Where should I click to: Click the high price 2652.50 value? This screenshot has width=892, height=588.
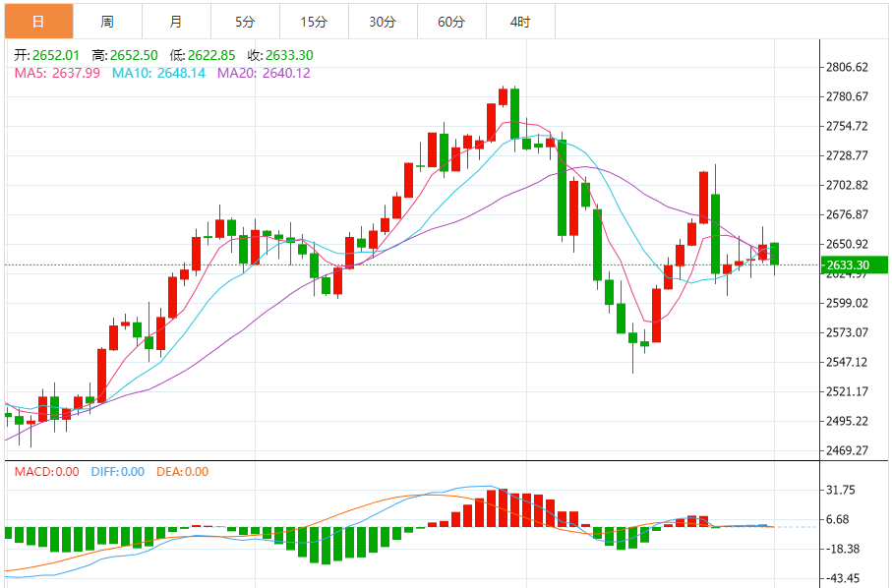click(134, 55)
